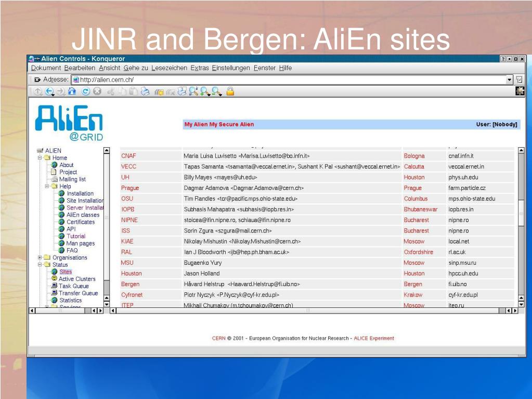
Task: Collapse the Status tree folder
Action: 40,264
